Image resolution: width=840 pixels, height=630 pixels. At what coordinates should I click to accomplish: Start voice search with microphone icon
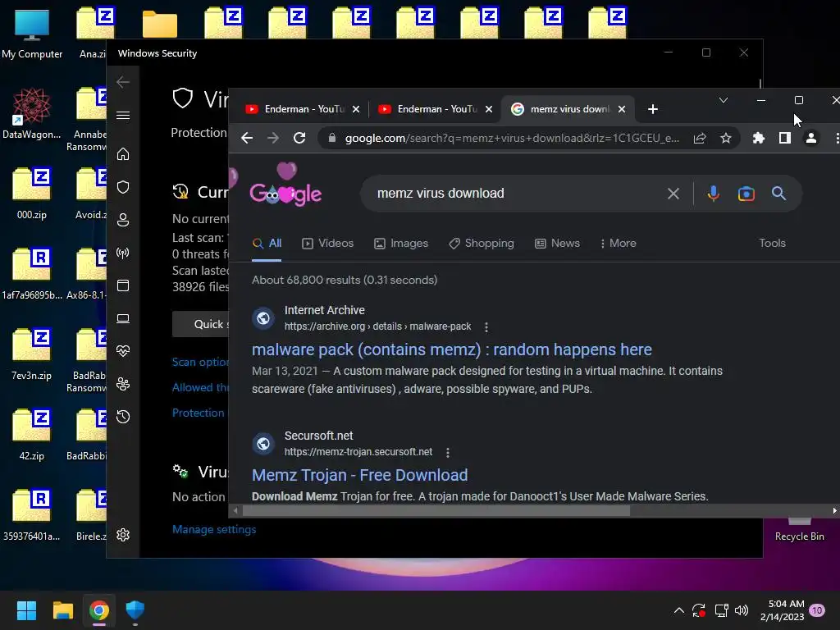click(x=713, y=194)
